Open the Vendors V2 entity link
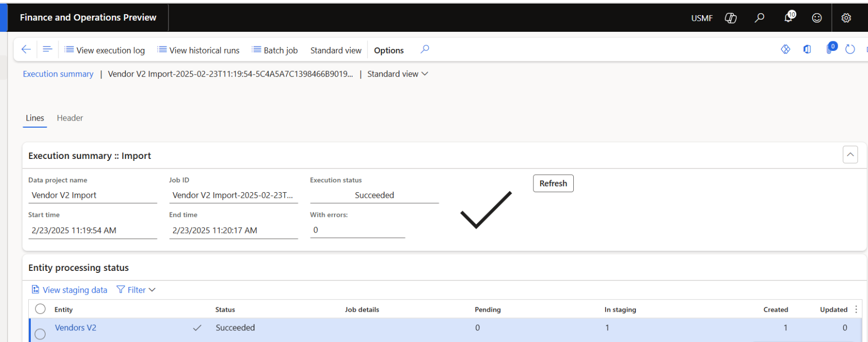This screenshot has height=342, width=868. [x=76, y=327]
